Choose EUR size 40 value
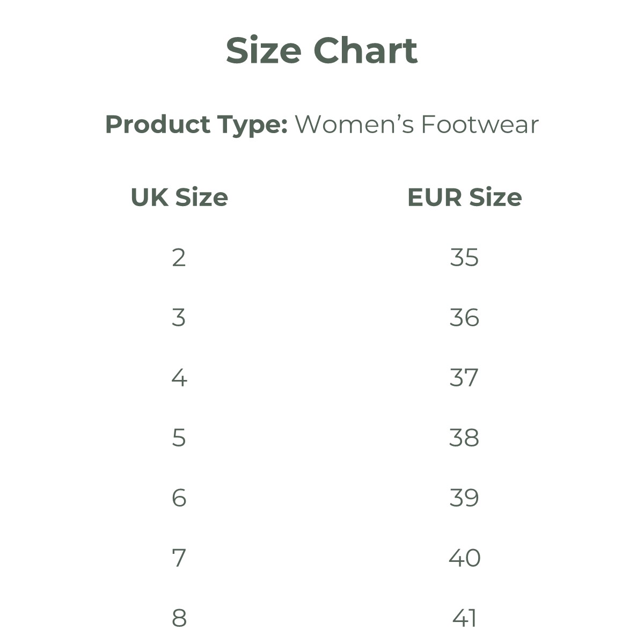 pos(464,558)
